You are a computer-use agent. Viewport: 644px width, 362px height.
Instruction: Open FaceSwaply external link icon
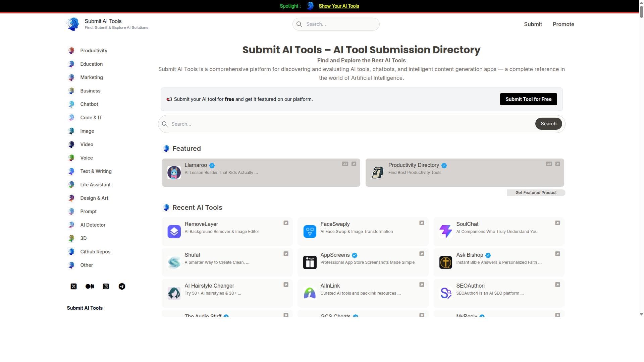click(x=422, y=223)
